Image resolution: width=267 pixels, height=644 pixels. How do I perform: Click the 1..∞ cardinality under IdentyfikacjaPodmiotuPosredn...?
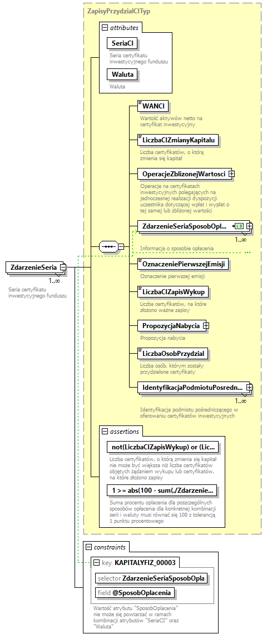[240, 401]
